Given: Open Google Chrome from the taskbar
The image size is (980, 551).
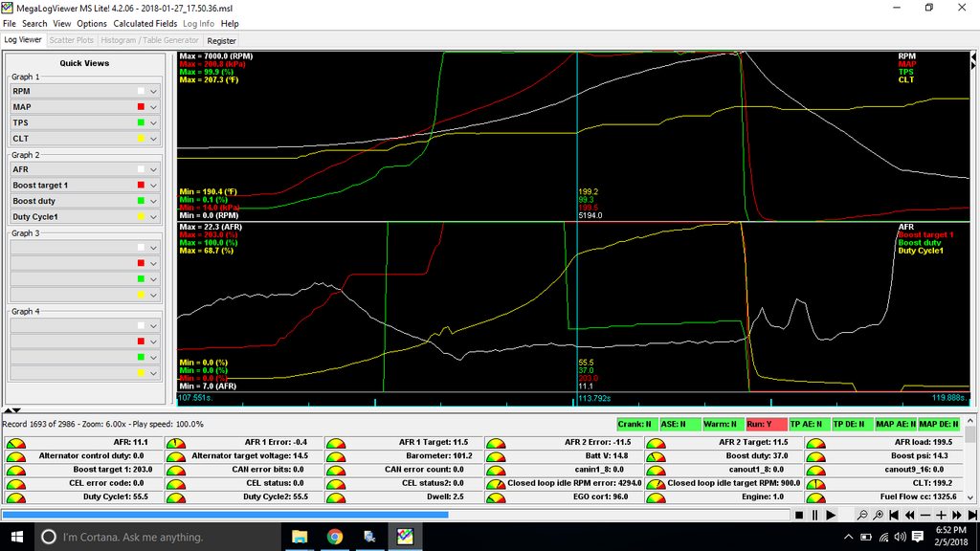Looking at the screenshot, I should (335, 537).
